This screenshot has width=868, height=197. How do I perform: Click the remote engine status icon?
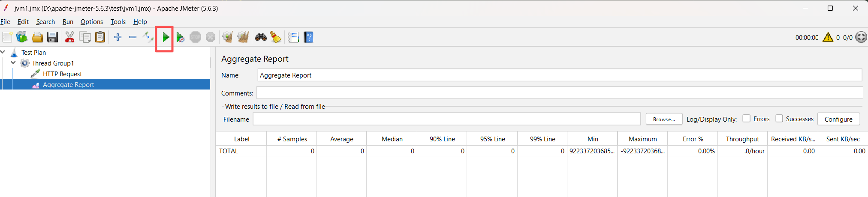(861, 37)
